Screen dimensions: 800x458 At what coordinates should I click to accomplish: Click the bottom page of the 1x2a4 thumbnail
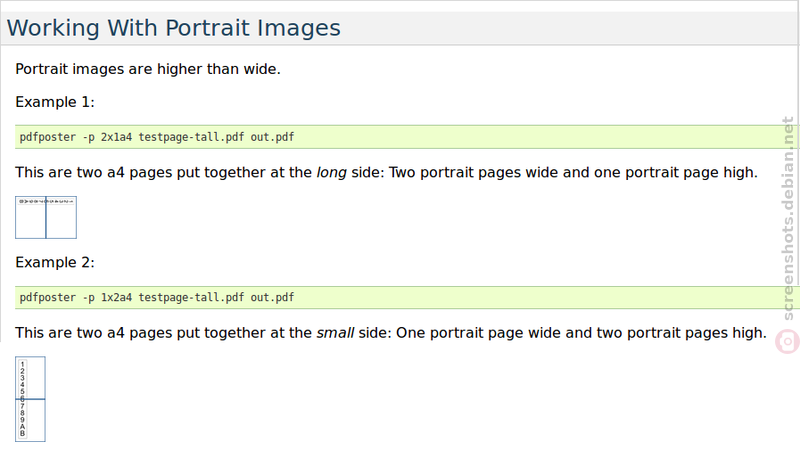pyautogui.click(x=30, y=420)
